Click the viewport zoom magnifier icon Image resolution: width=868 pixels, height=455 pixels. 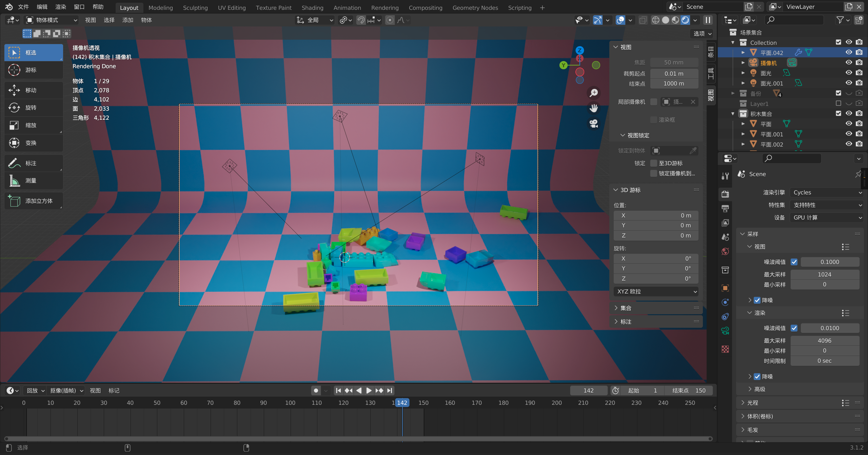coord(594,93)
